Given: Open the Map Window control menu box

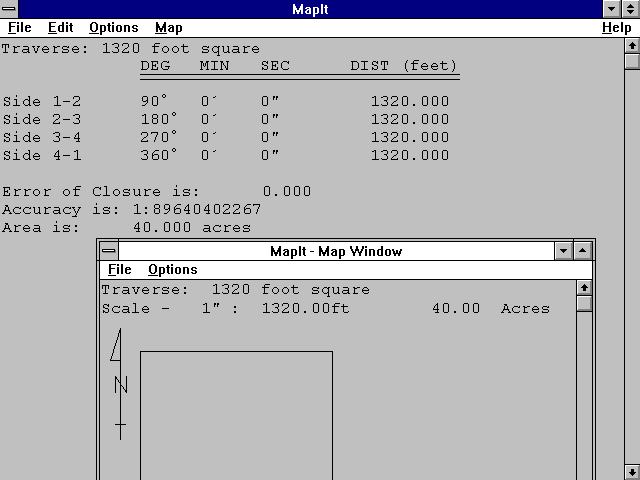Looking at the screenshot, I should pos(108,251).
